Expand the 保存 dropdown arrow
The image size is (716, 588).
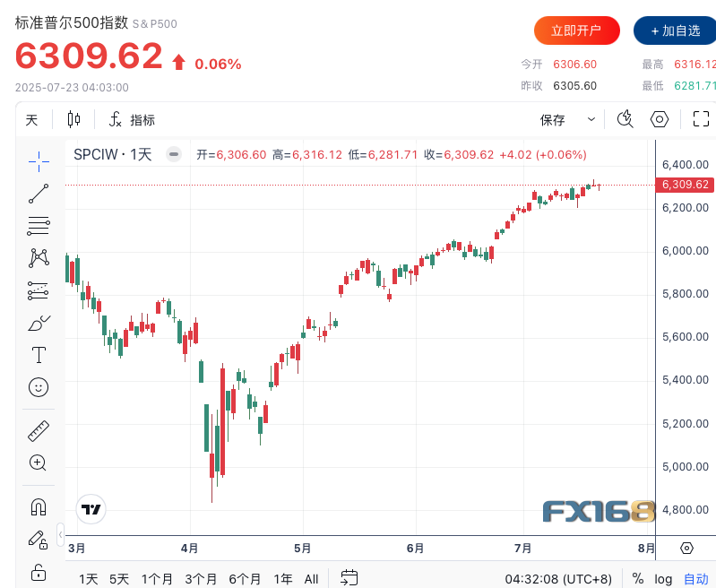591,119
